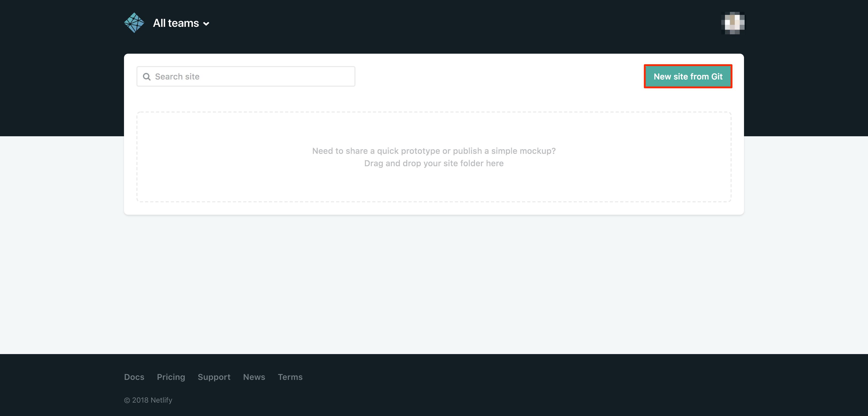This screenshot has width=868, height=416.
Task: Click the search magnifier icon
Action: click(x=147, y=76)
